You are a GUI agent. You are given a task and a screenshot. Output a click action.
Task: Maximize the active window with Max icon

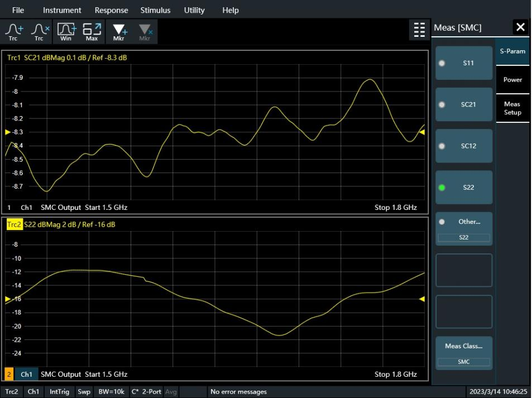pos(92,32)
